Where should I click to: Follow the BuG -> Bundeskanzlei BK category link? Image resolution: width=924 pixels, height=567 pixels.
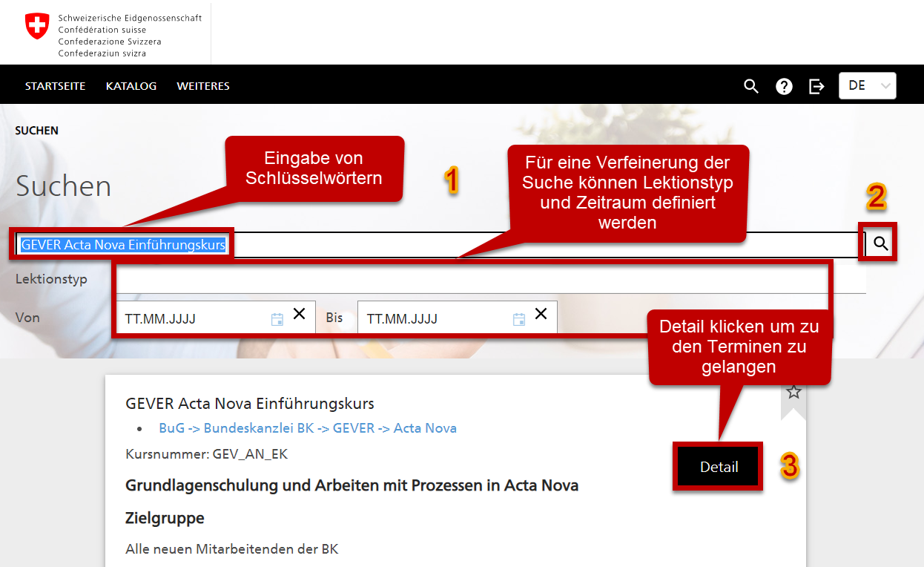(x=308, y=428)
